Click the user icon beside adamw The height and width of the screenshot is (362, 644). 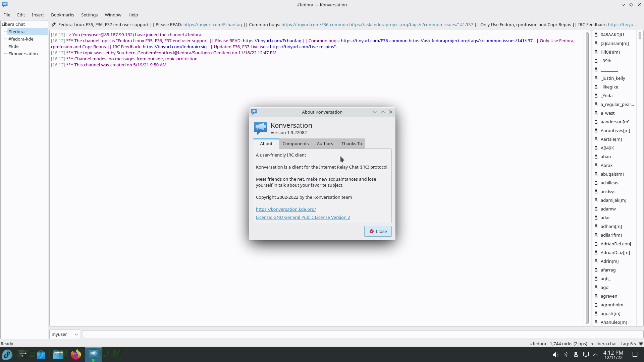coord(596,209)
